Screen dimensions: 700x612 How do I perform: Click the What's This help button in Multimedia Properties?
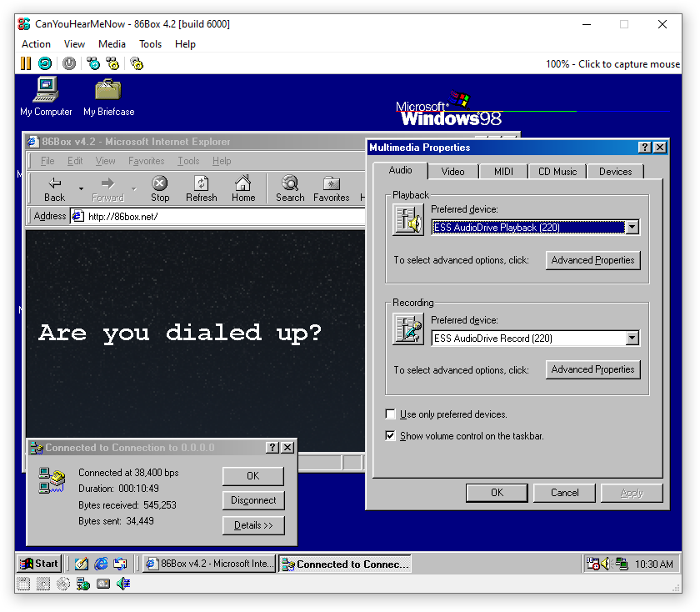click(x=644, y=148)
